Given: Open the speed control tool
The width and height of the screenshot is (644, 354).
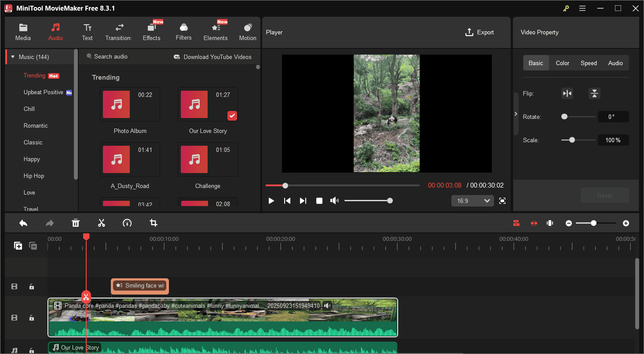Looking at the screenshot, I should point(127,223).
